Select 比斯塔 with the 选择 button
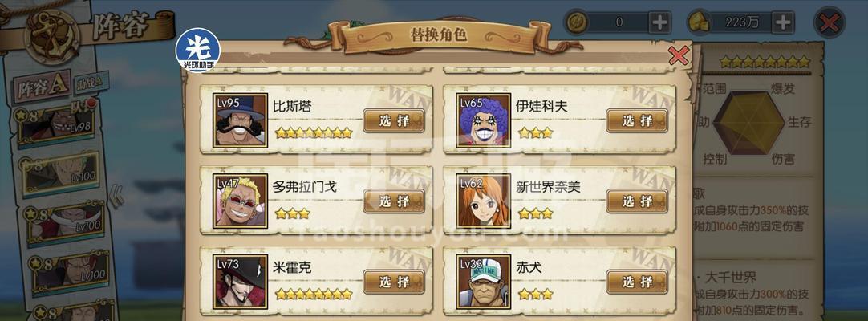Viewport: 868px width, 321px height. coord(394,120)
